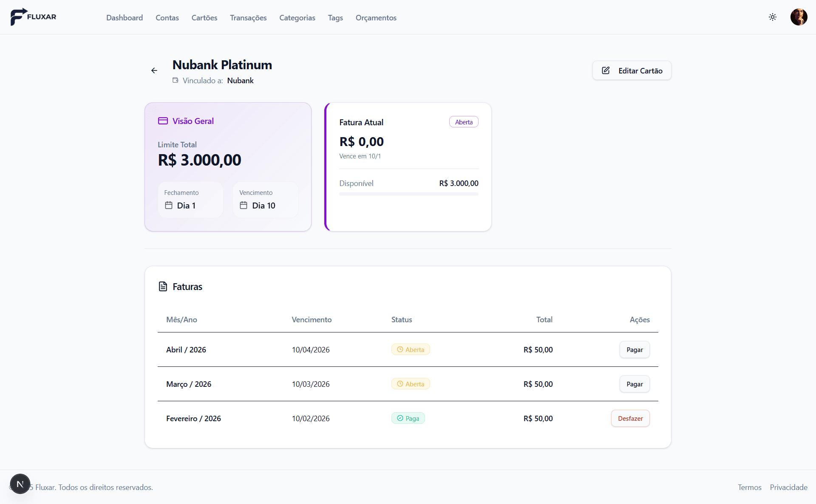This screenshot has height=504, width=816.
Task: Click the Aberta badge on Fatura Atual
Action: (x=464, y=122)
